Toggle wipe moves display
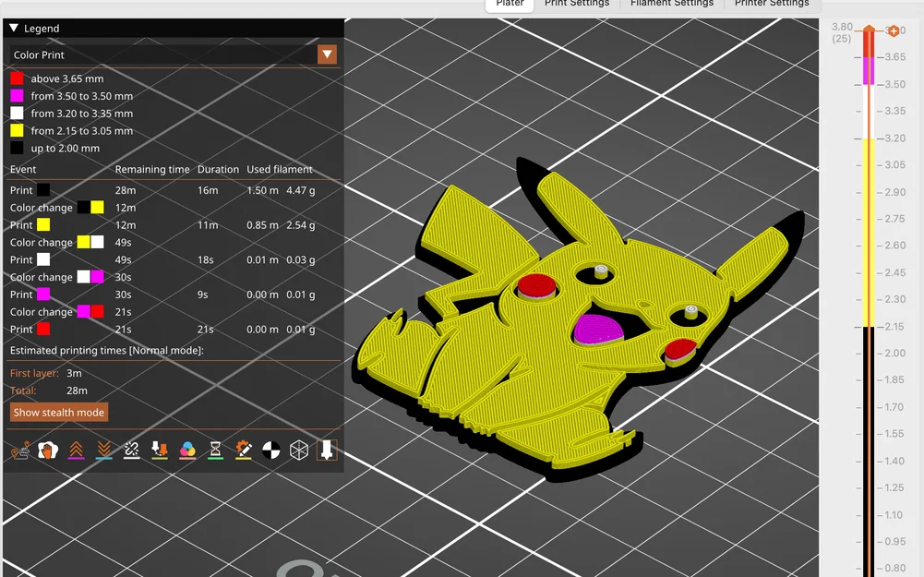 point(48,451)
